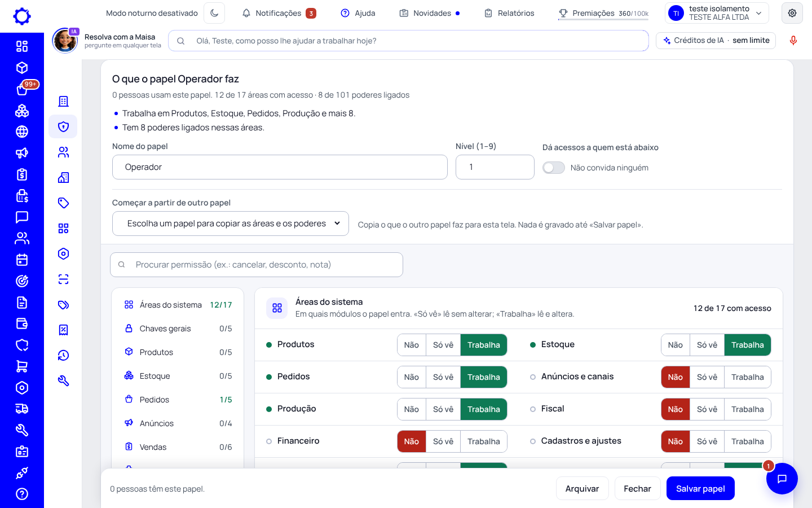Set Fiscal access to 'Só vê'
Image resolution: width=812 pixels, height=508 pixels.
(x=707, y=409)
